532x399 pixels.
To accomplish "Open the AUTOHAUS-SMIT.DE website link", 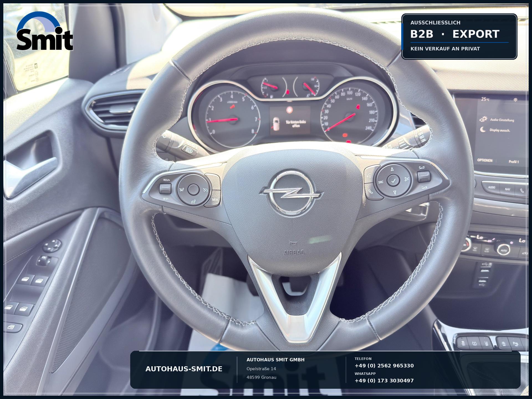I will coord(184,369).
